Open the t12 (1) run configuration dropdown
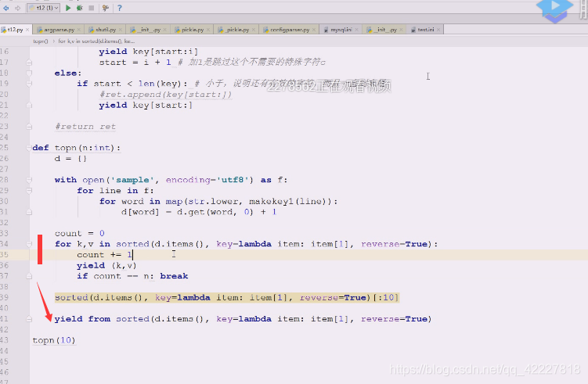588x384 pixels. pyautogui.click(x=44, y=8)
